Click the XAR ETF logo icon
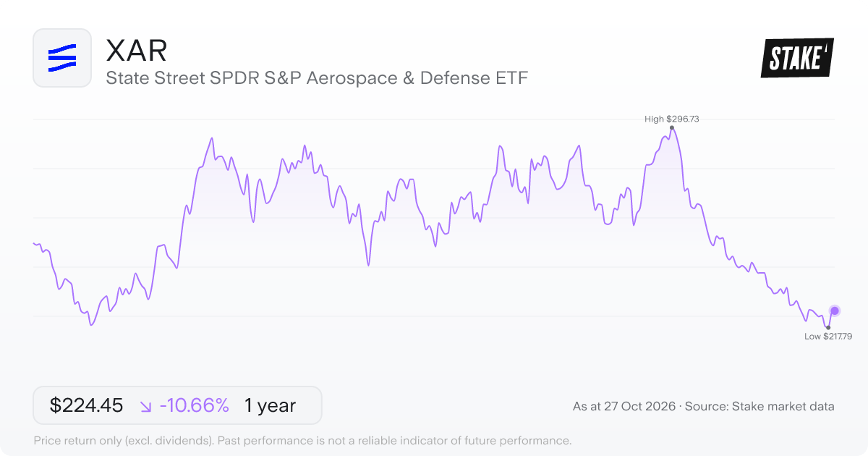The image size is (868, 456). click(62, 58)
